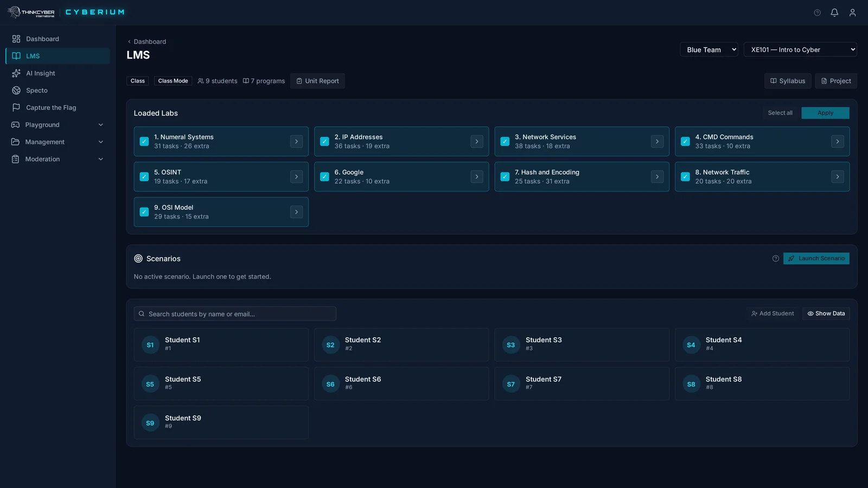Add a new student

(x=773, y=313)
